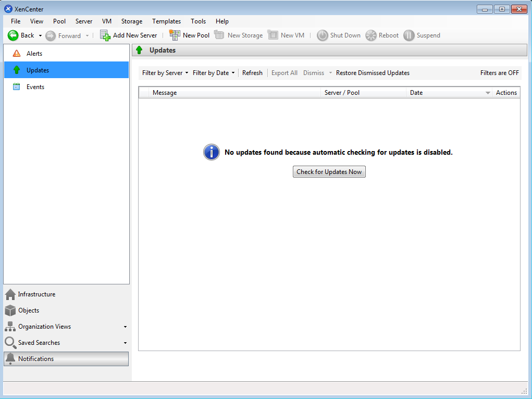Viewport: 532px width, 399px height.
Task: Open the Templates menu
Action: [166, 21]
